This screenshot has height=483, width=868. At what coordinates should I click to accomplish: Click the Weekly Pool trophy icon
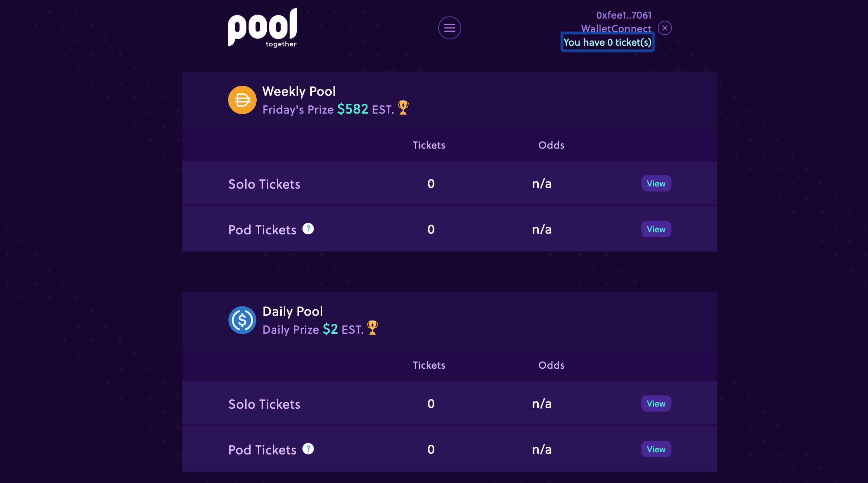tap(403, 108)
